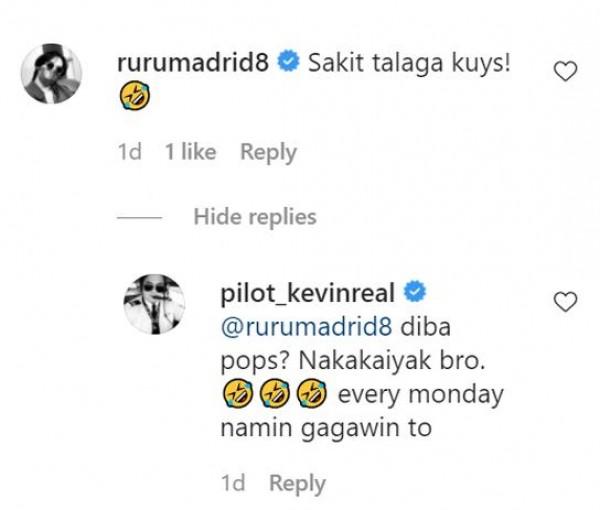Like pilot_kevinreal's reply with the heart
The image size is (600, 510).
[566, 300]
